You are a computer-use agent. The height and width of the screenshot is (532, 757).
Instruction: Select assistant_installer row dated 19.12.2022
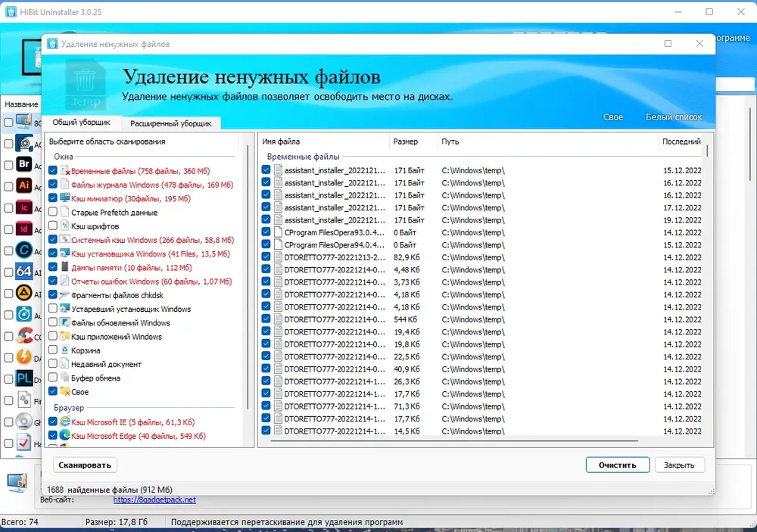[483, 220]
